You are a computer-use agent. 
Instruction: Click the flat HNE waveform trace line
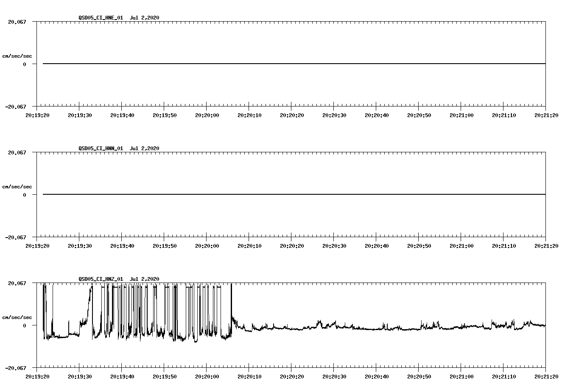pyautogui.click(x=294, y=64)
